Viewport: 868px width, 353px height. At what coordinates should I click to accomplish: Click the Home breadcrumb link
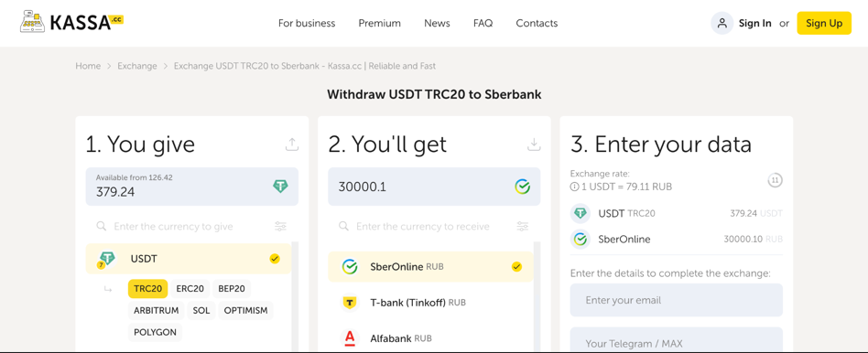pyautogui.click(x=88, y=66)
